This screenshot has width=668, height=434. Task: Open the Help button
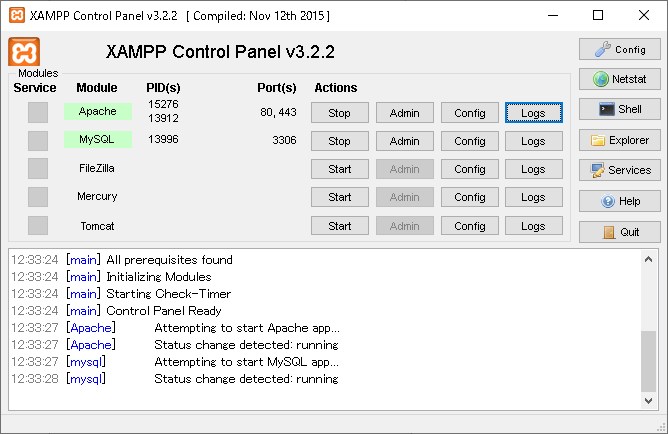click(619, 201)
